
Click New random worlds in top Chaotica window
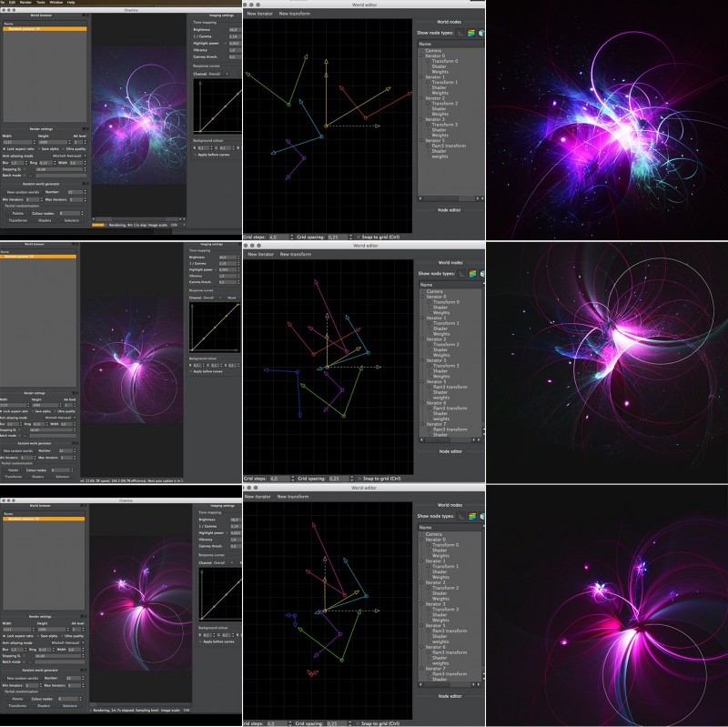coord(24,192)
